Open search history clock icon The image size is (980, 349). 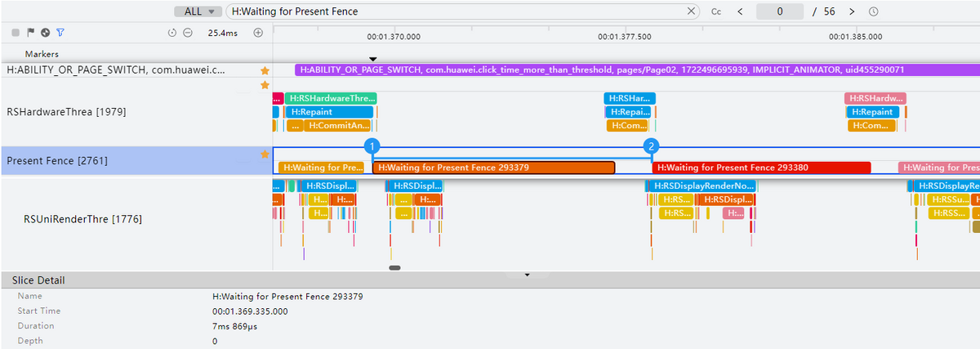[x=873, y=11]
